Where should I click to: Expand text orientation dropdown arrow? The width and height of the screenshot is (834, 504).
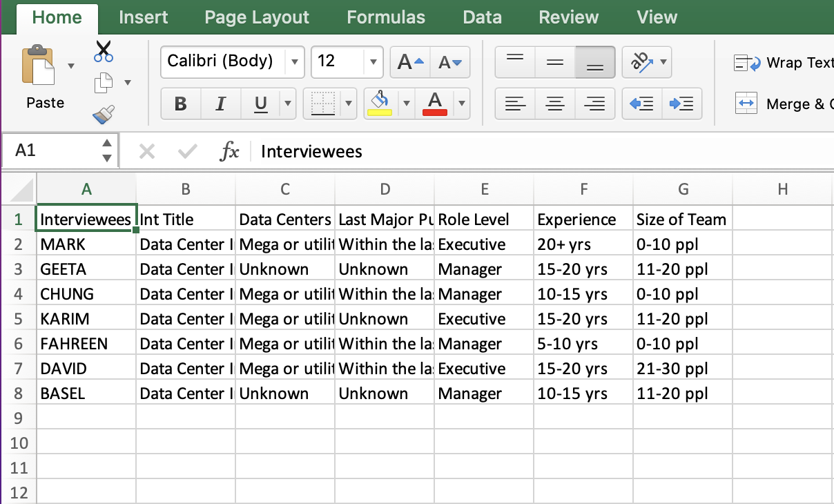click(x=663, y=63)
